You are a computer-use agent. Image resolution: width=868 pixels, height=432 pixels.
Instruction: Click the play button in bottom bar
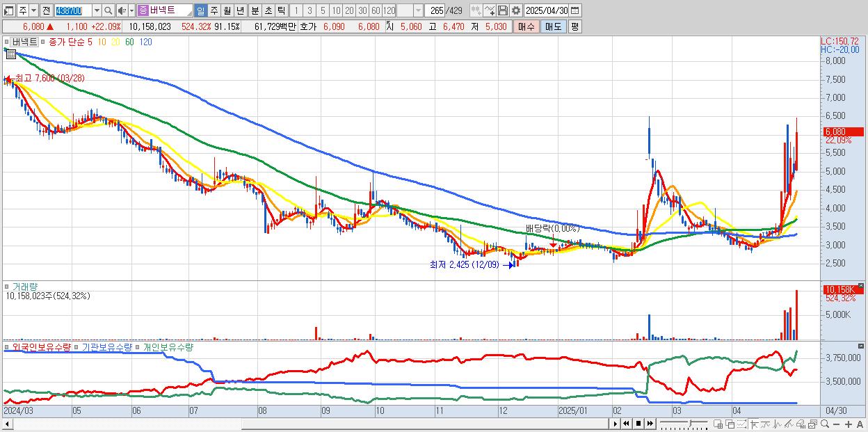616,424
